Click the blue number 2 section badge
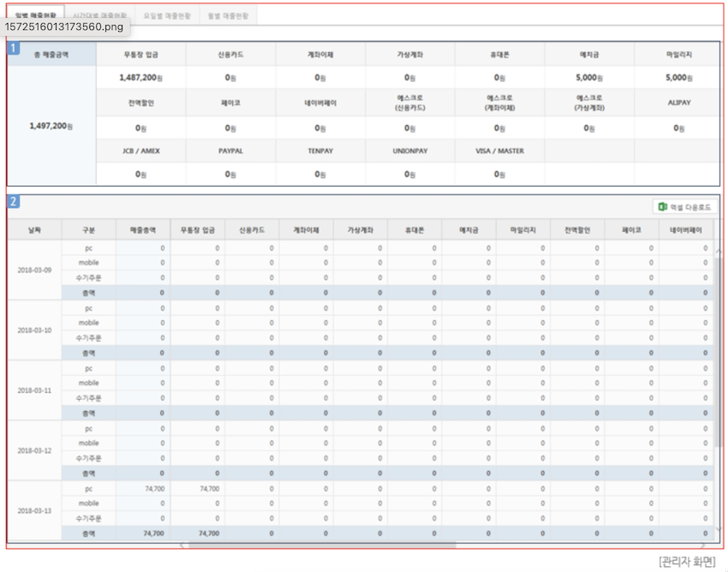The height and width of the screenshot is (572, 728). click(13, 202)
